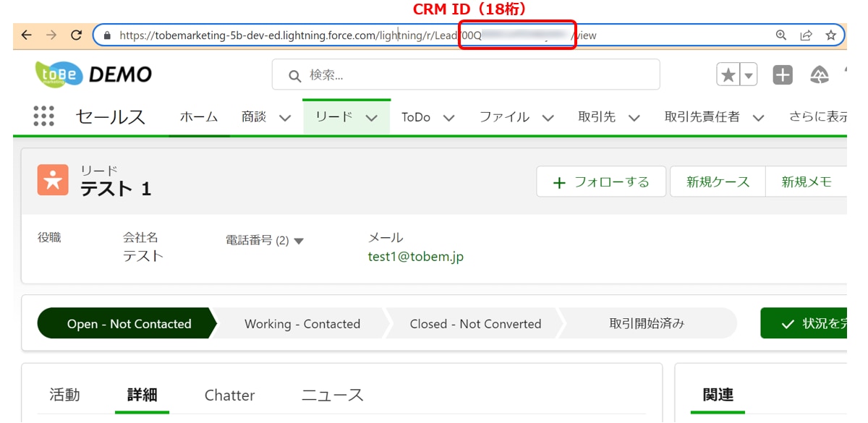Open the browser zoom magnifier icon
The image size is (868, 423).
tap(781, 35)
